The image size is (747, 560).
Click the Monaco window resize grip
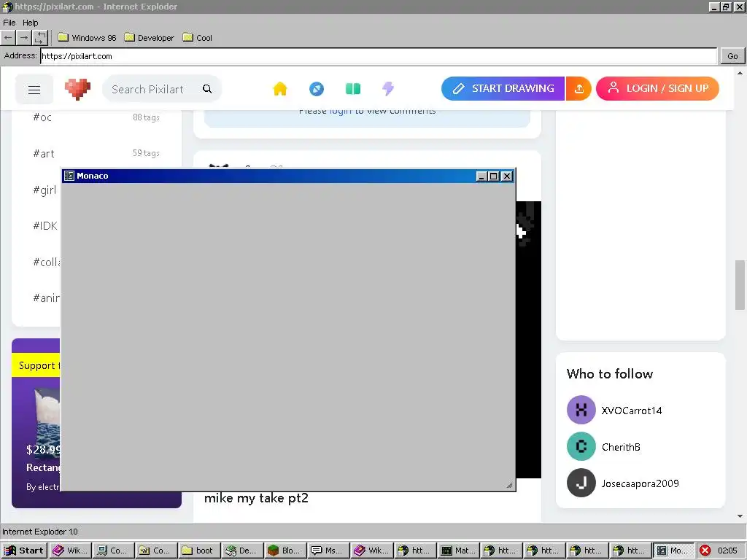coord(509,485)
